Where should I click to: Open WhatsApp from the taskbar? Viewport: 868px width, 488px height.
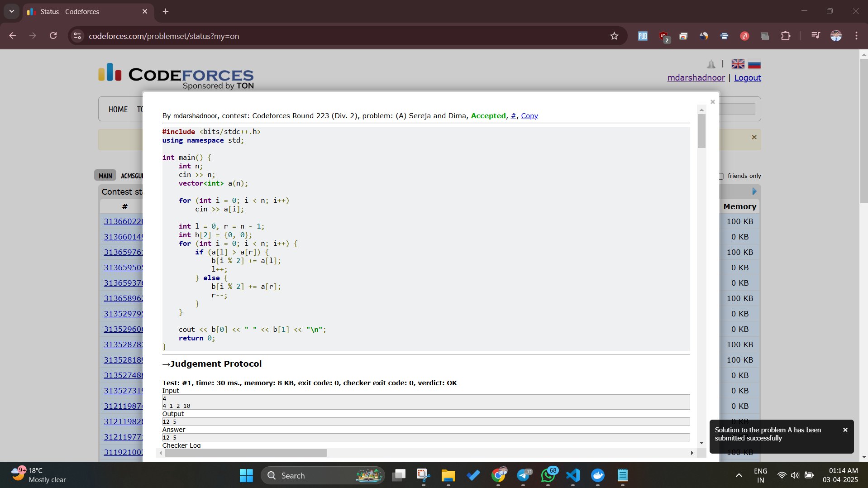coord(548,475)
